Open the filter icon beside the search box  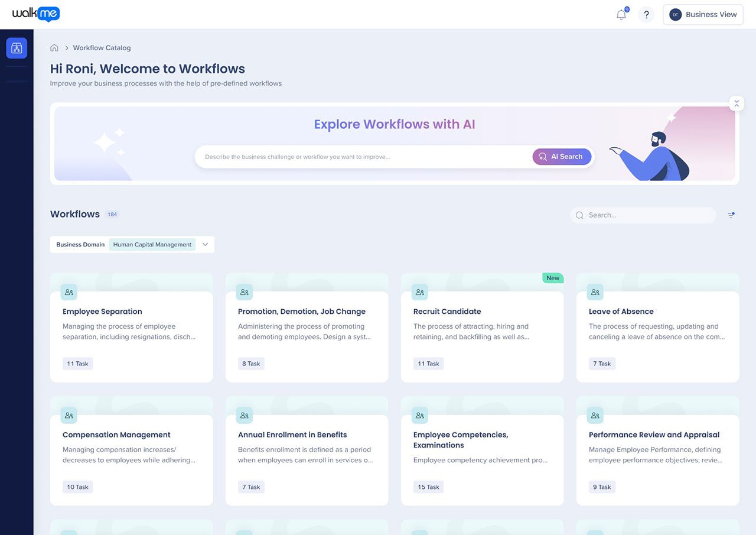(x=731, y=215)
